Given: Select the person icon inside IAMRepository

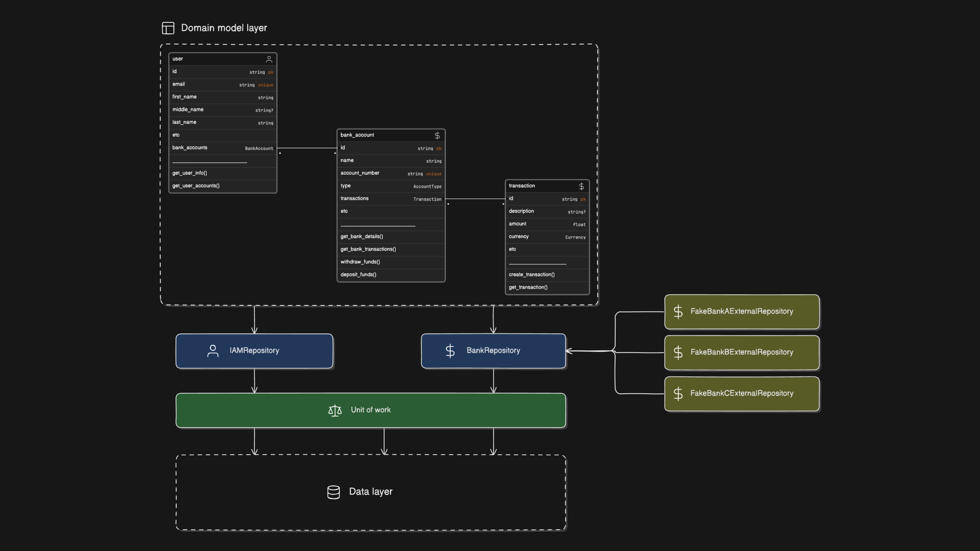Looking at the screenshot, I should click(x=213, y=351).
